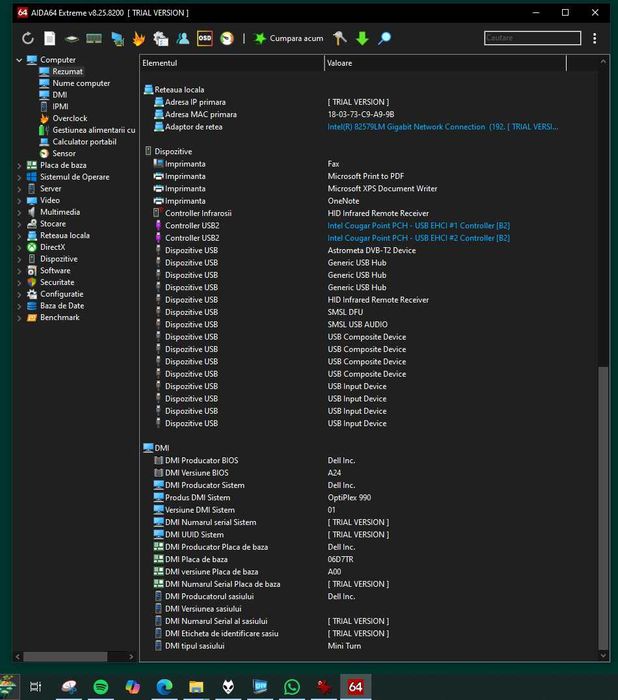
Task: Open the three-dot overflow menu
Action: pos(595,39)
